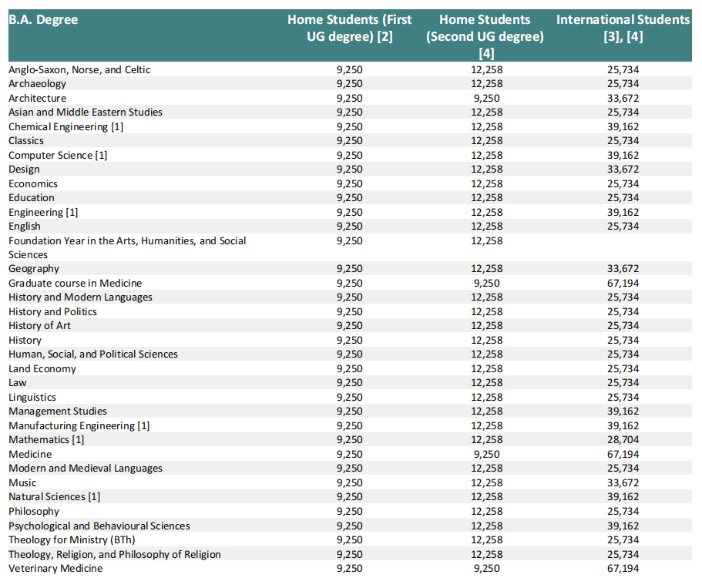Click the 'Philosophy' row label

(34, 512)
